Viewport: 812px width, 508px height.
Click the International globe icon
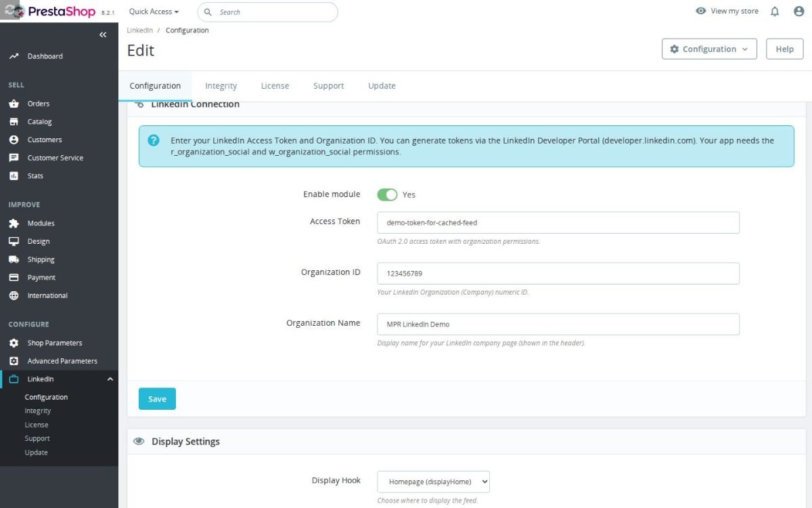pyautogui.click(x=14, y=295)
